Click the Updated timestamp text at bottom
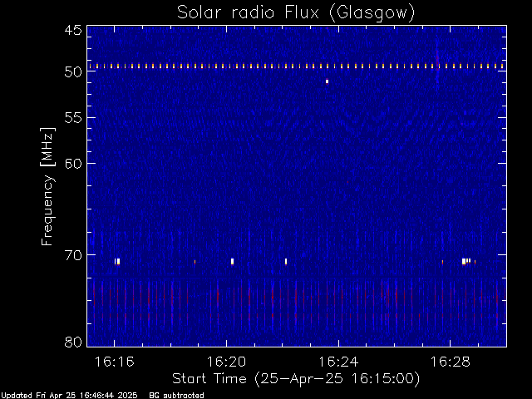Image resolution: width=532 pixels, height=399 pixels. [x=69, y=396]
